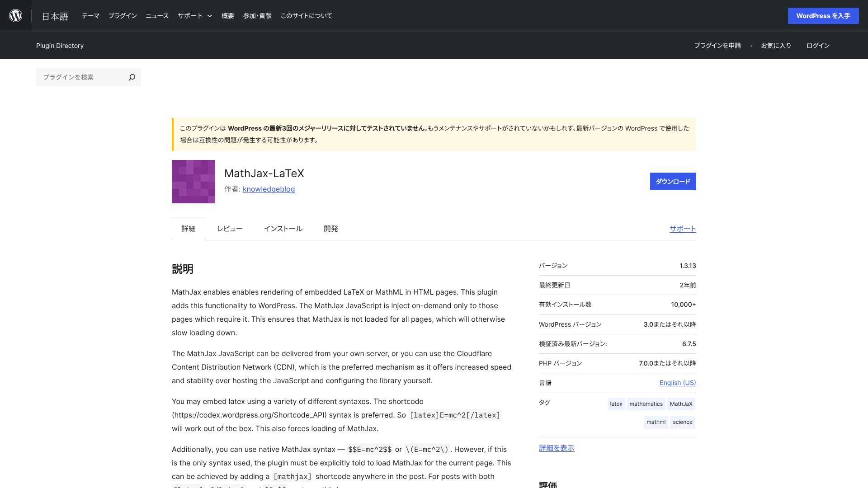
Task: Open the Plugin Directory link
Action: (60, 46)
